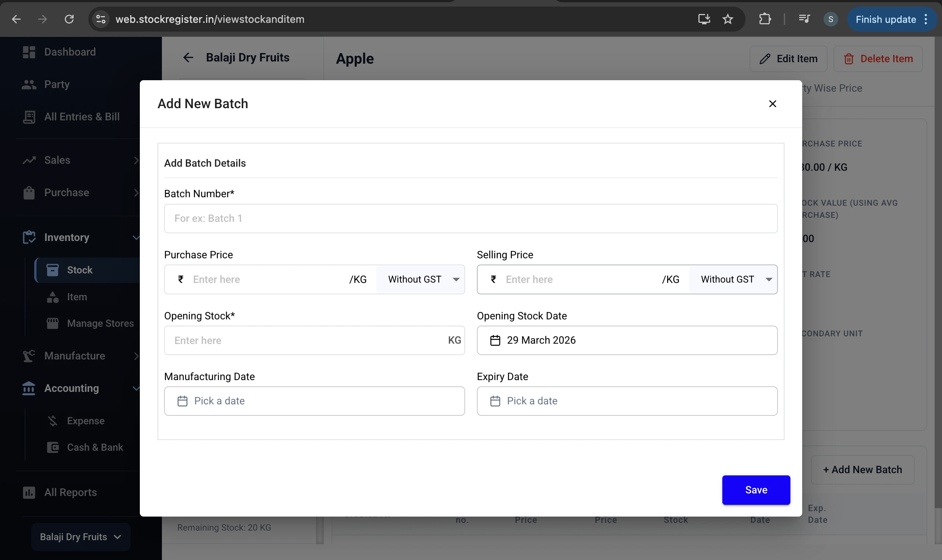Click the Save button
This screenshot has height=560, width=942.
click(755, 490)
